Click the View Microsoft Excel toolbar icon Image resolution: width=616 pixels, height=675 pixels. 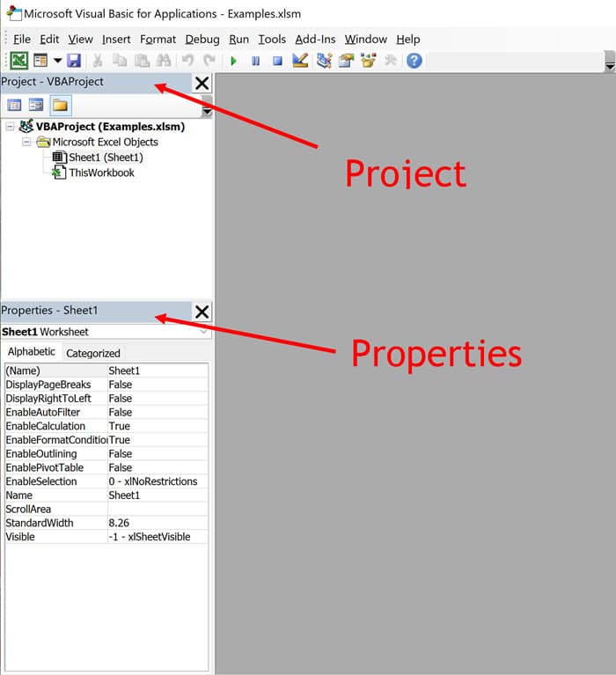coord(19,61)
